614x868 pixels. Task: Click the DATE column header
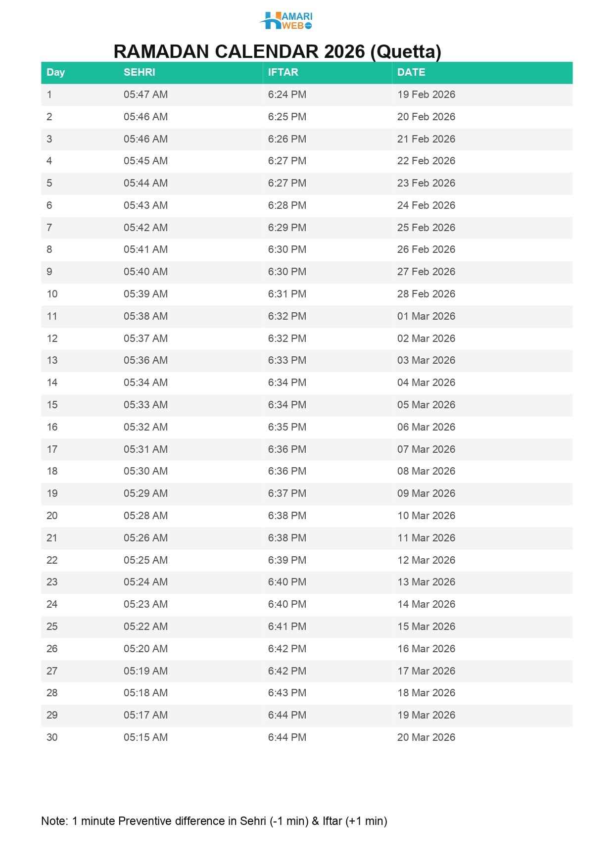coord(411,72)
